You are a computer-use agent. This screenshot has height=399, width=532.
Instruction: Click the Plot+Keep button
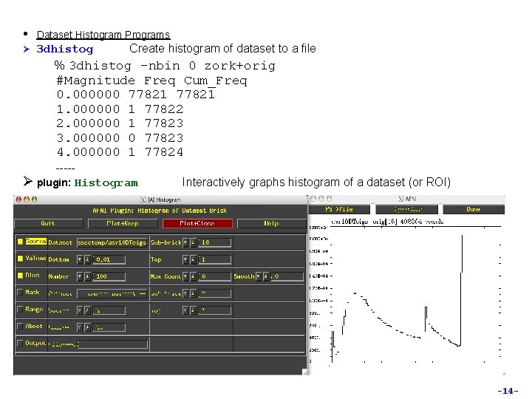point(123,224)
